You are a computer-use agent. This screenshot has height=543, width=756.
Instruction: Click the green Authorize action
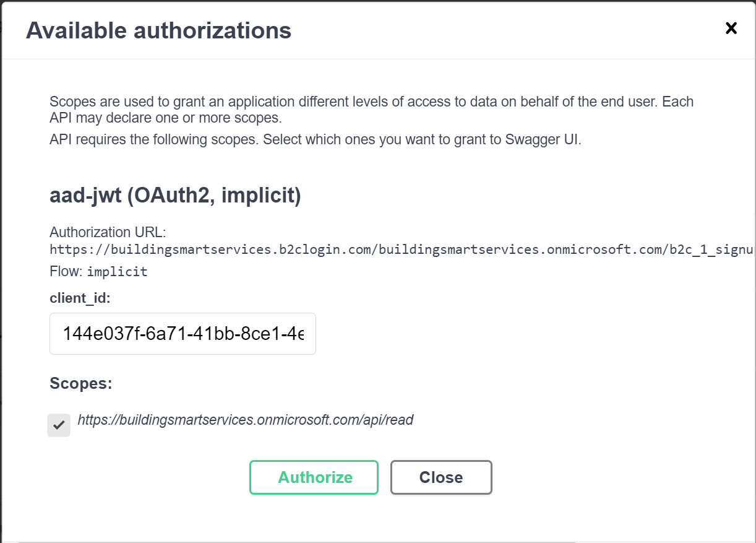pos(314,477)
